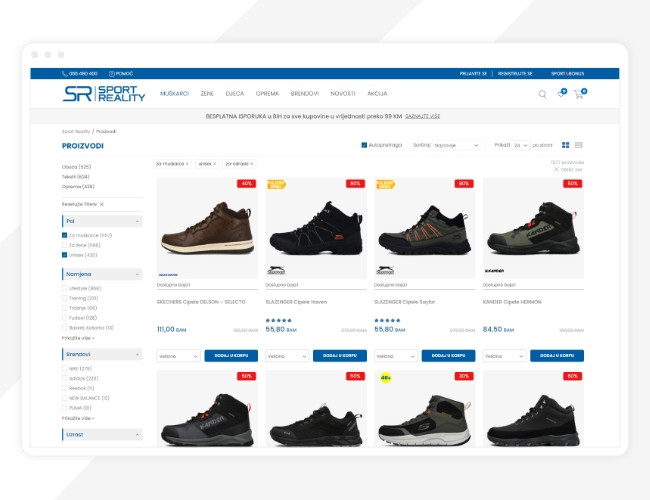Open the AKCIJA menu item
The width and height of the screenshot is (650, 500).
pos(377,94)
